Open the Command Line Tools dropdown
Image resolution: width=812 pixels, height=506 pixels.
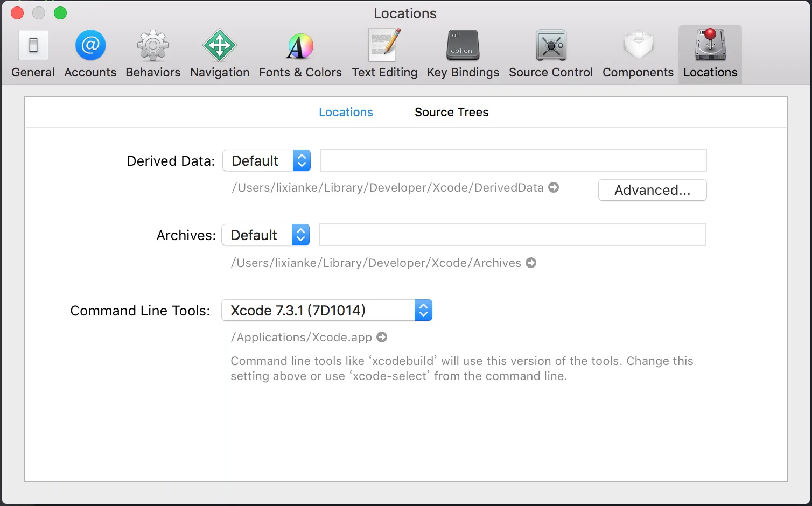point(327,310)
